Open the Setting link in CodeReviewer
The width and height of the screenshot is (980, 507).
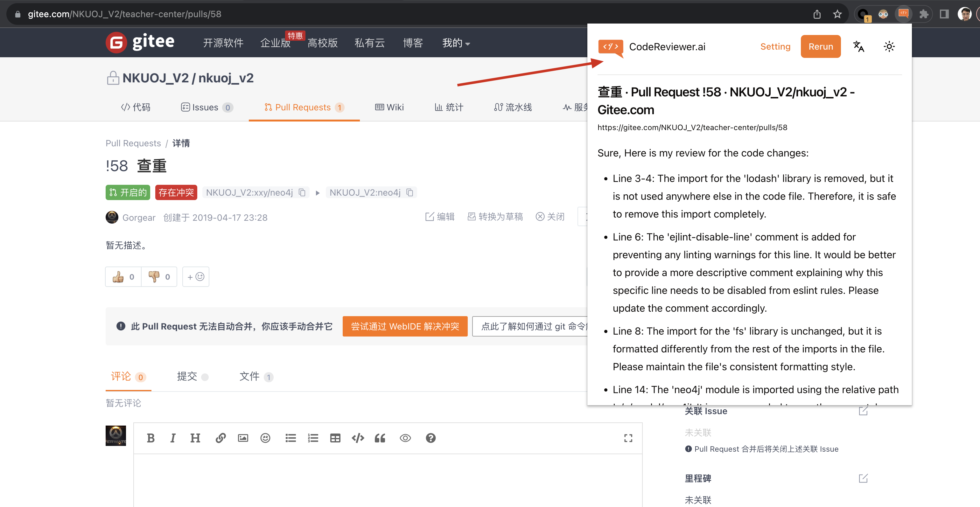[775, 46]
